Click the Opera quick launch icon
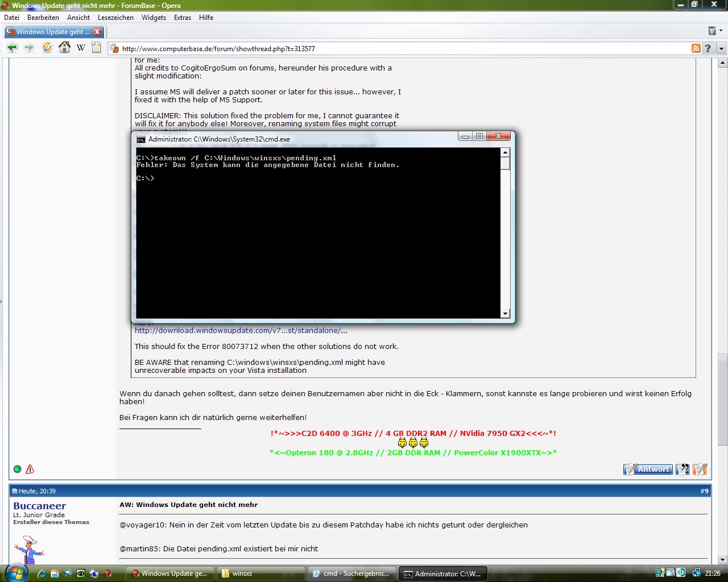This screenshot has height=582, width=728. pyautogui.click(x=108, y=573)
